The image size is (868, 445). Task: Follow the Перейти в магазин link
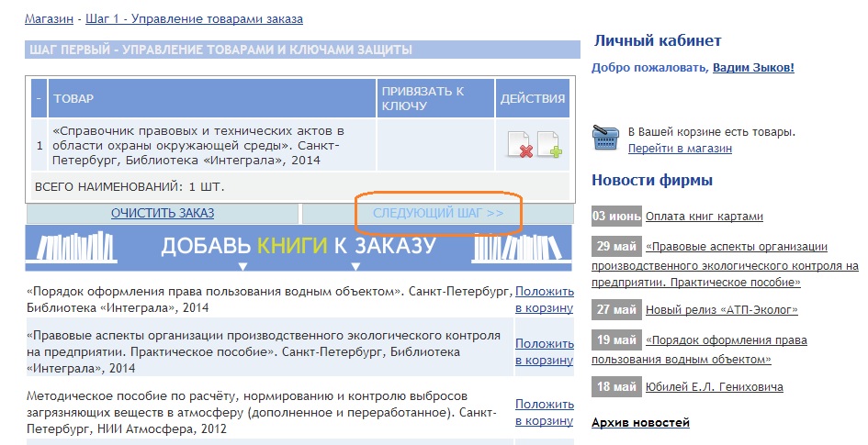680,148
